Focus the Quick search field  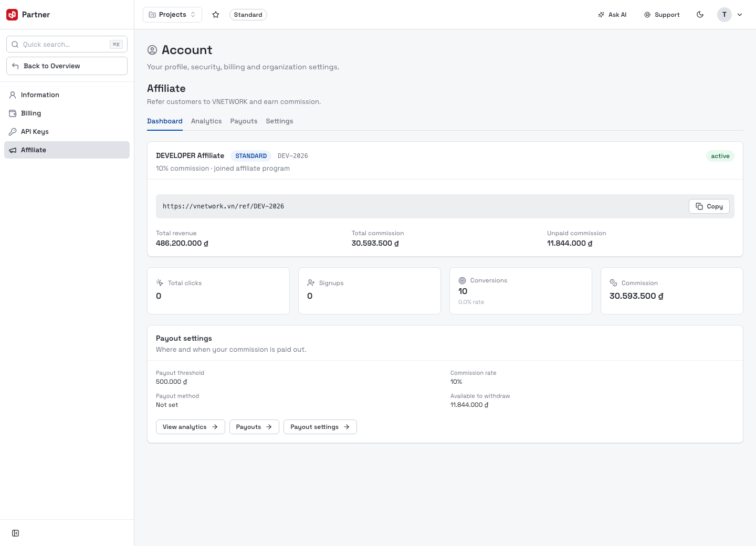[x=67, y=44]
